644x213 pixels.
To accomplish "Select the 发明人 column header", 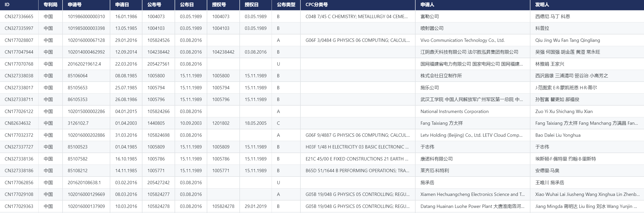I will tap(542, 5).
